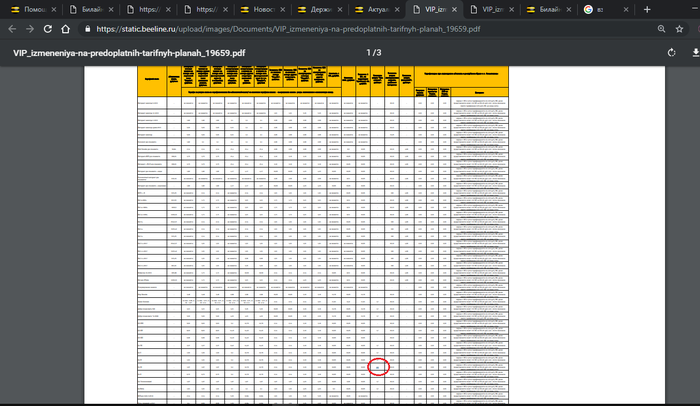The height and width of the screenshot is (406, 700).
Task: Click the padlock site security icon
Action: (86, 29)
